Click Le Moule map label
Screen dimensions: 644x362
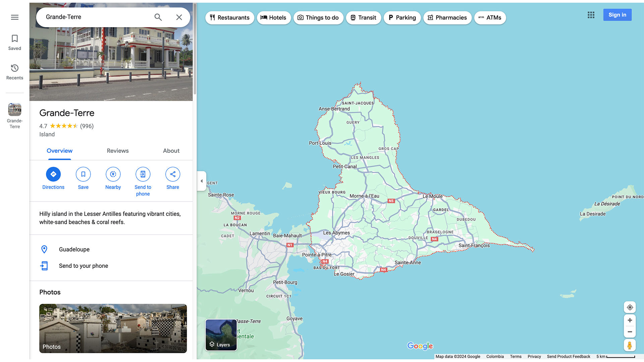click(432, 196)
